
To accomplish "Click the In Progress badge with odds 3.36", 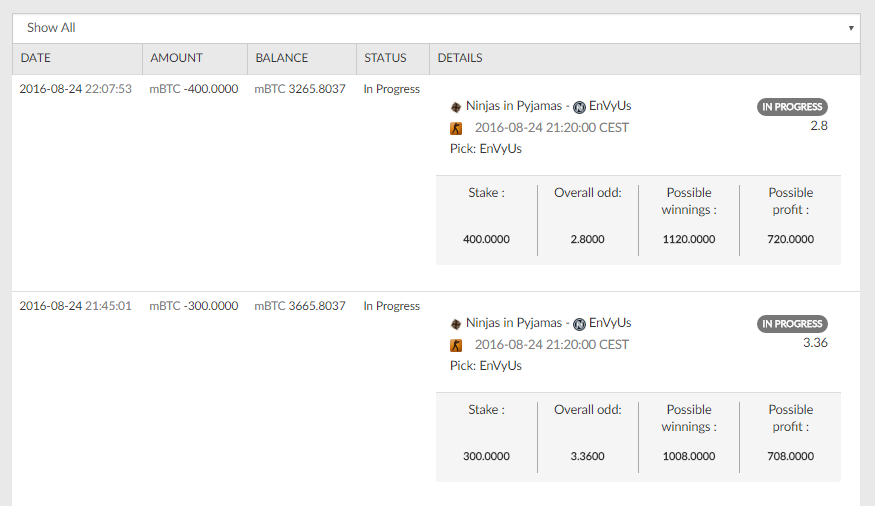I will coord(792,324).
